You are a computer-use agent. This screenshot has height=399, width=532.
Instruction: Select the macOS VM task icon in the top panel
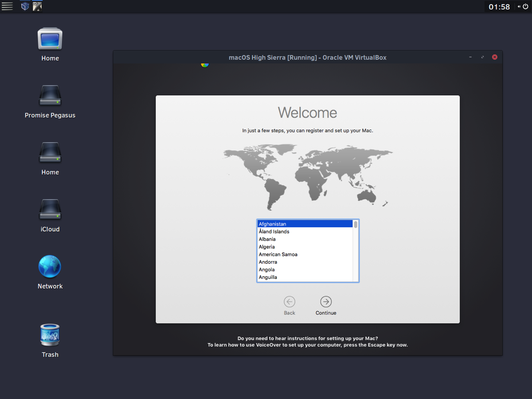pyautogui.click(x=37, y=6)
